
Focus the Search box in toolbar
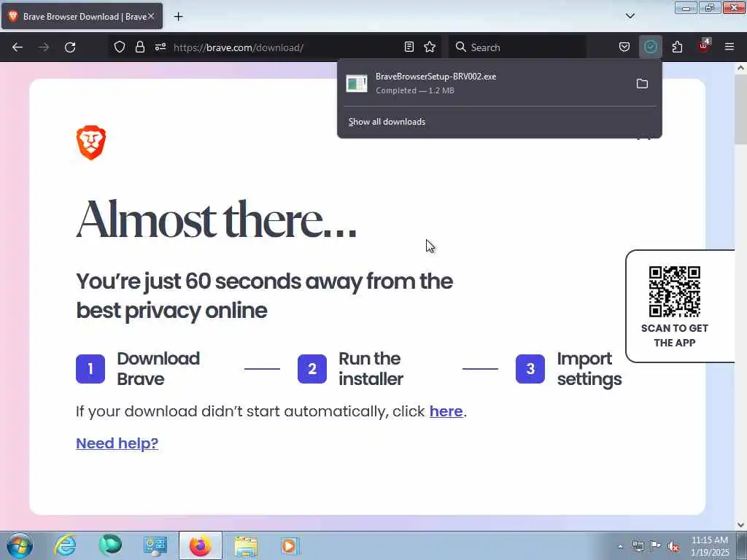click(517, 47)
